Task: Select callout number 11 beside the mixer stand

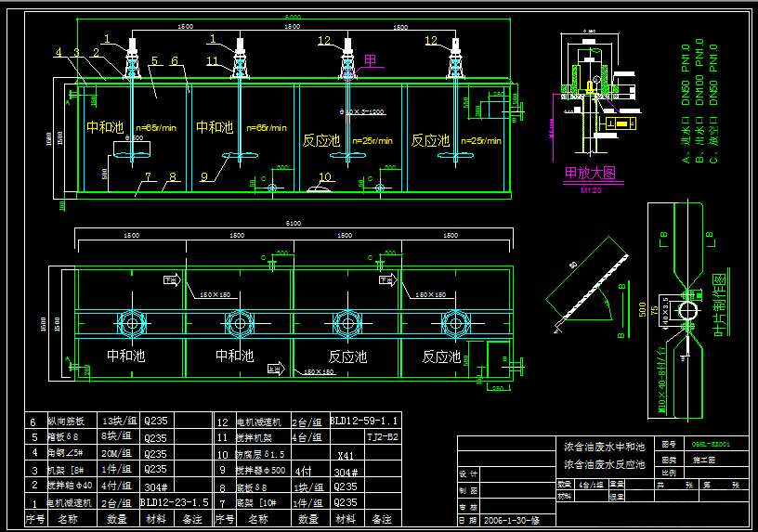Action: click(x=212, y=61)
